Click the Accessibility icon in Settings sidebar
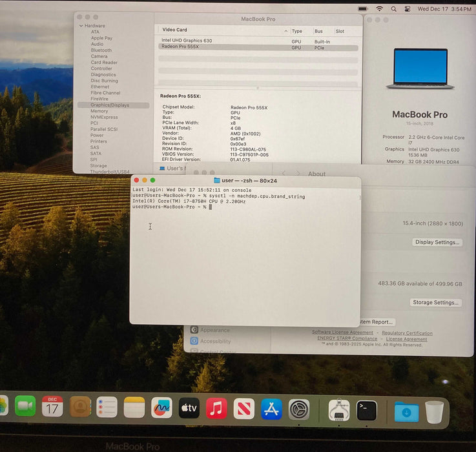 [x=194, y=341]
